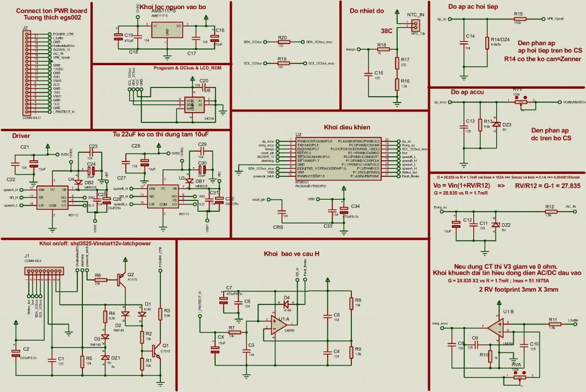
Task: Click the Q2 A1015 transistor
Action: coord(121,279)
